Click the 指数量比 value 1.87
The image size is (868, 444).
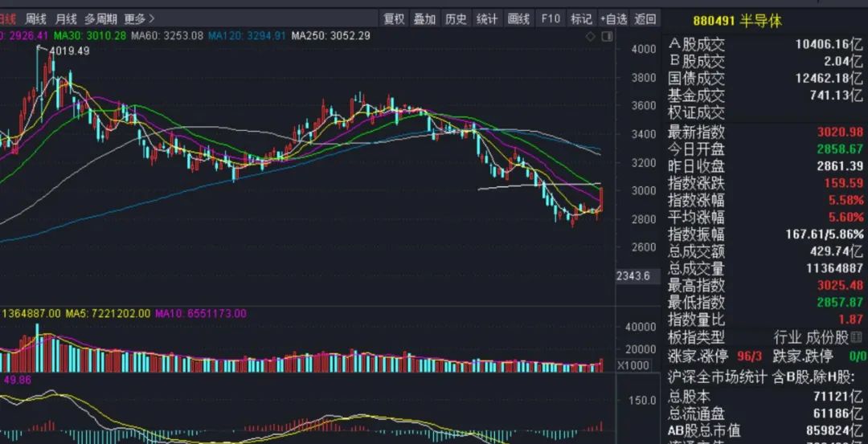coord(853,319)
